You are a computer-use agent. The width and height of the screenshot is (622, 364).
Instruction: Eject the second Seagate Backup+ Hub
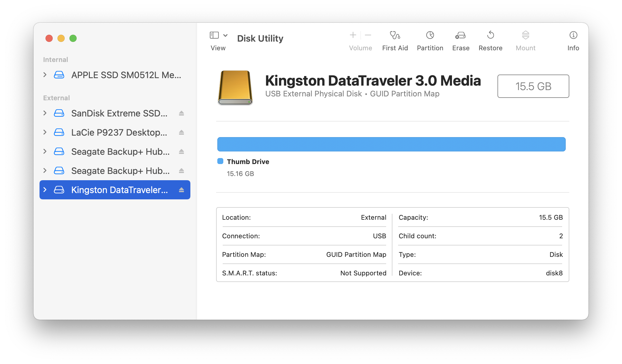[181, 171]
